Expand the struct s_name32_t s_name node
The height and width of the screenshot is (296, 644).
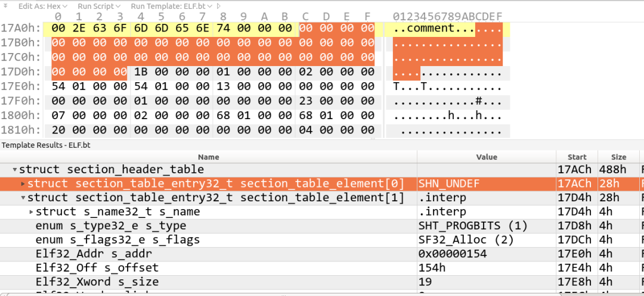pyautogui.click(x=32, y=212)
